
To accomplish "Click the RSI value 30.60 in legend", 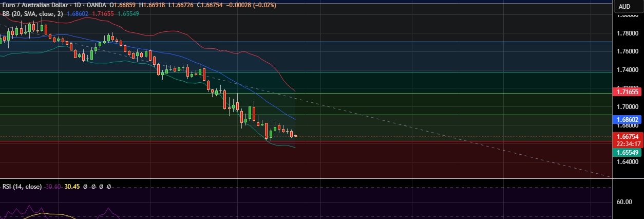I will (x=53, y=187).
